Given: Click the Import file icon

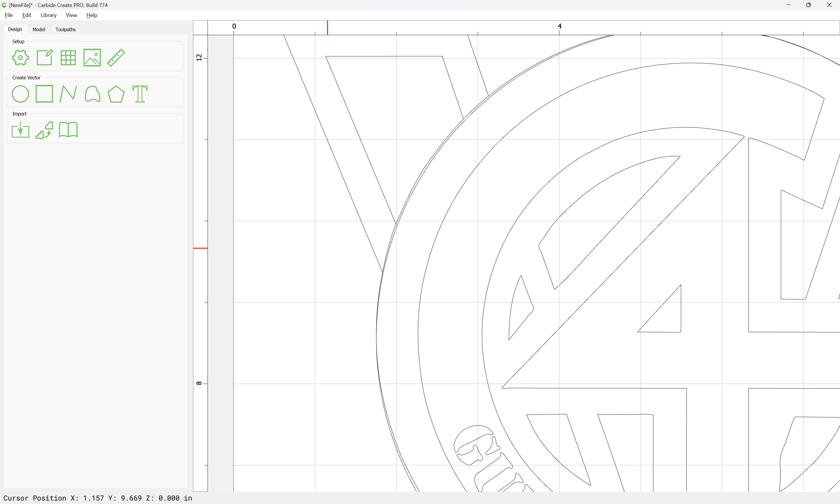Looking at the screenshot, I should click(x=20, y=130).
